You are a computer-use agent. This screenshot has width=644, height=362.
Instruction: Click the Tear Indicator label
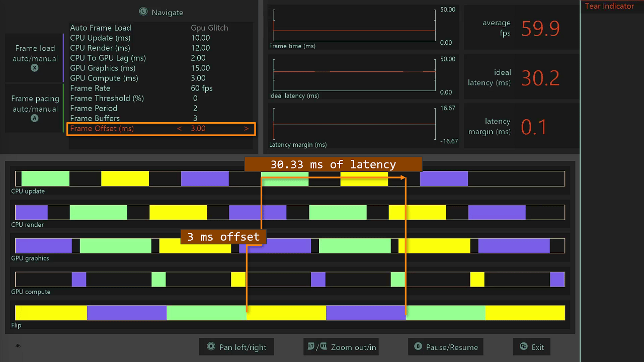click(609, 6)
